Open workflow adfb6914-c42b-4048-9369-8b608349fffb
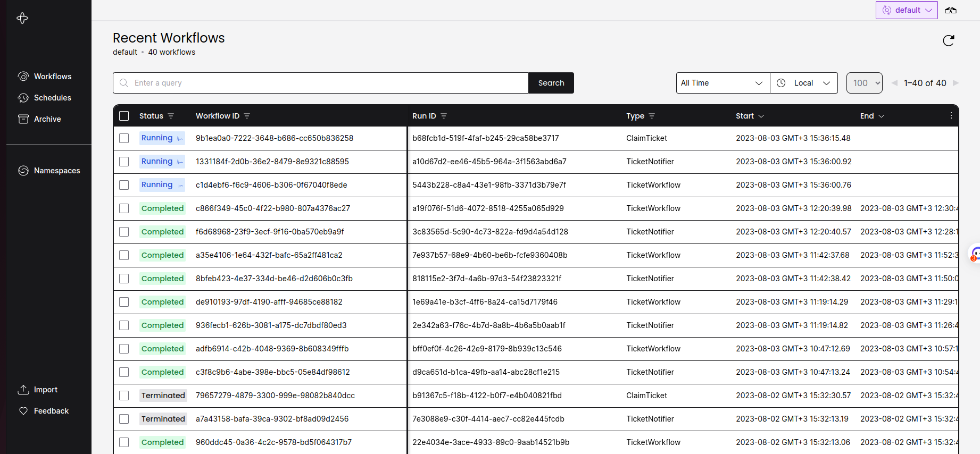980x454 pixels. pyautogui.click(x=272, y=349)
